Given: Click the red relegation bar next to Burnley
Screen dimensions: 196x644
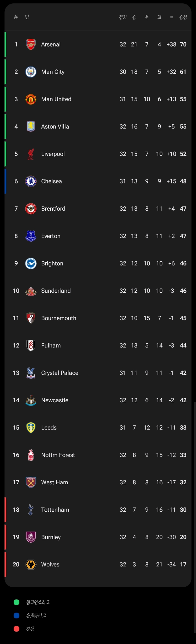Looking at the screenshot, I should pos(5,537).
